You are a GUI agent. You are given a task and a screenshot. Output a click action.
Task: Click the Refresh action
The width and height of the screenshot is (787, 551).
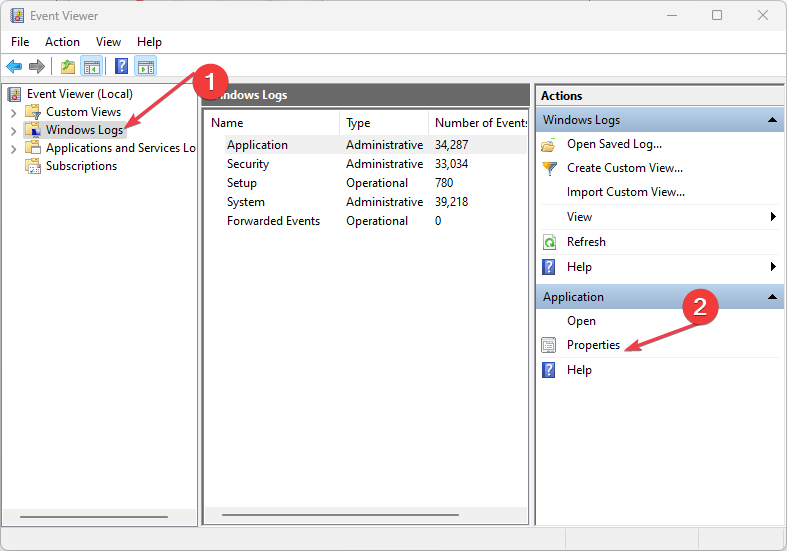[586, 242]
